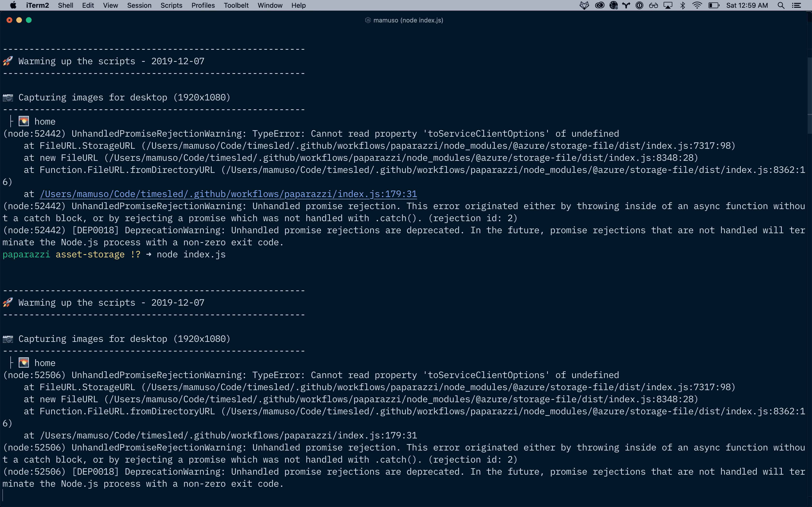Open the Profiles menu
The height and width of the screenshot is (507, 812).
pyautogui.click(x=203, y=5)
